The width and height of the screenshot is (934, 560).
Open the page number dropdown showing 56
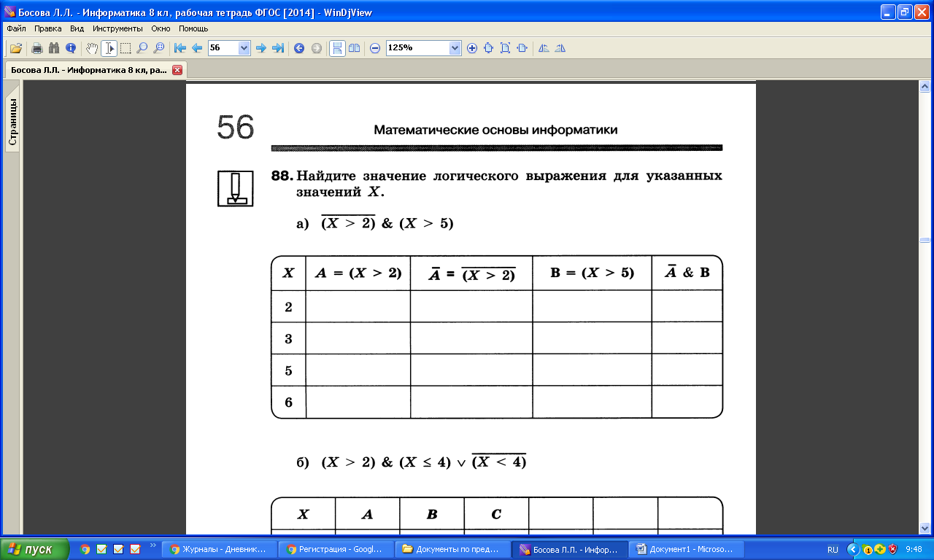pyautogui.click(x=244, y=48)
